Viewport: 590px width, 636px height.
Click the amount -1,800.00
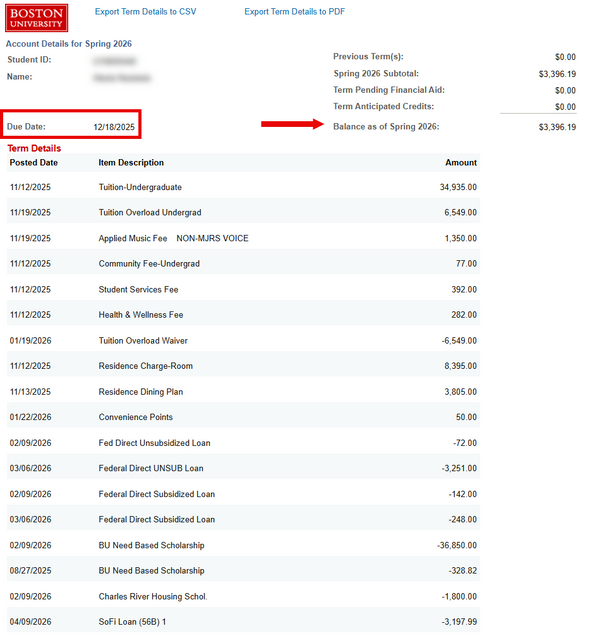coord(459,596)
